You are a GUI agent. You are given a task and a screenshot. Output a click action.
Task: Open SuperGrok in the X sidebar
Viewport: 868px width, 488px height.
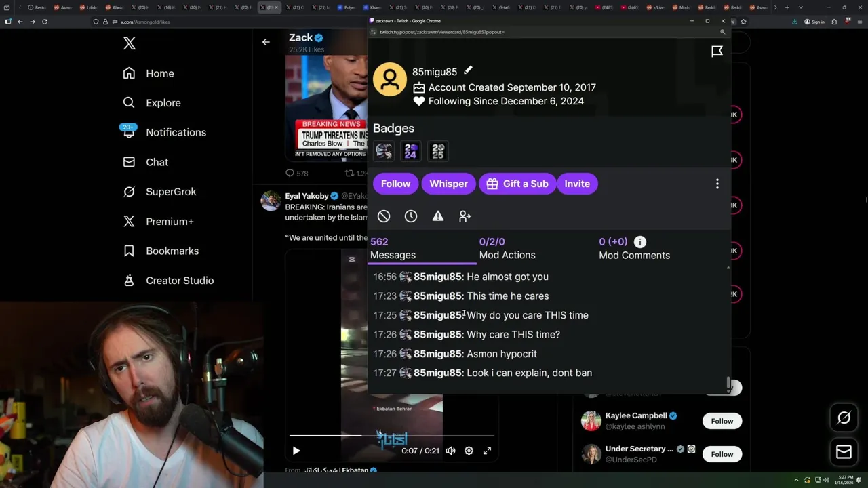pyautogui.click(x=159, y=192)
